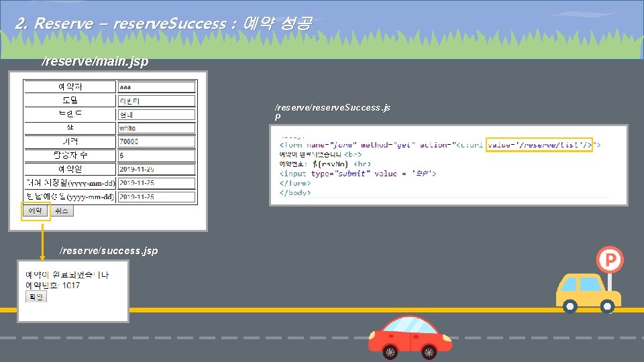This screenshot has width=644, height=362.
Task: Click the ${rsvNo} code line
Action: point(325,164)
